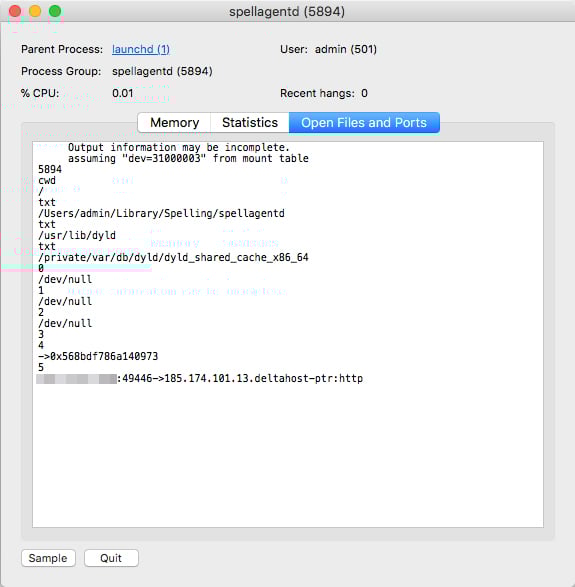Click the Process Group spellagentd (5894) value
The image size is (575, 587).
point(162,71)
